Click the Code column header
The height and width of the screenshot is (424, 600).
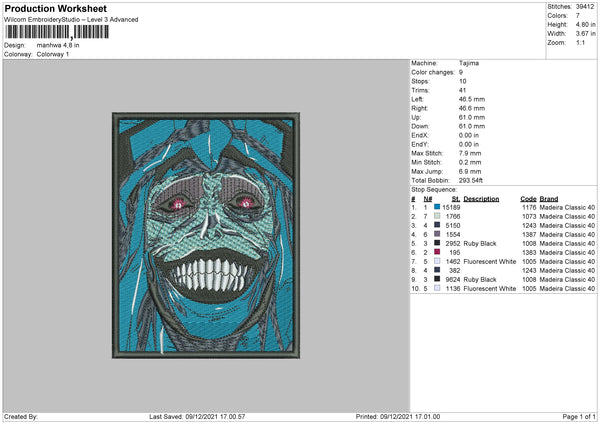[528, 199]
